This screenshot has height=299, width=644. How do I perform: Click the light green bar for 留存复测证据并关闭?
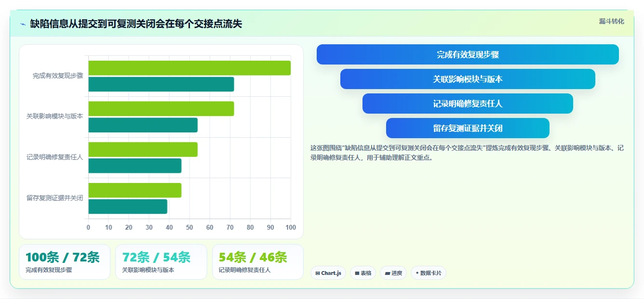135,190
